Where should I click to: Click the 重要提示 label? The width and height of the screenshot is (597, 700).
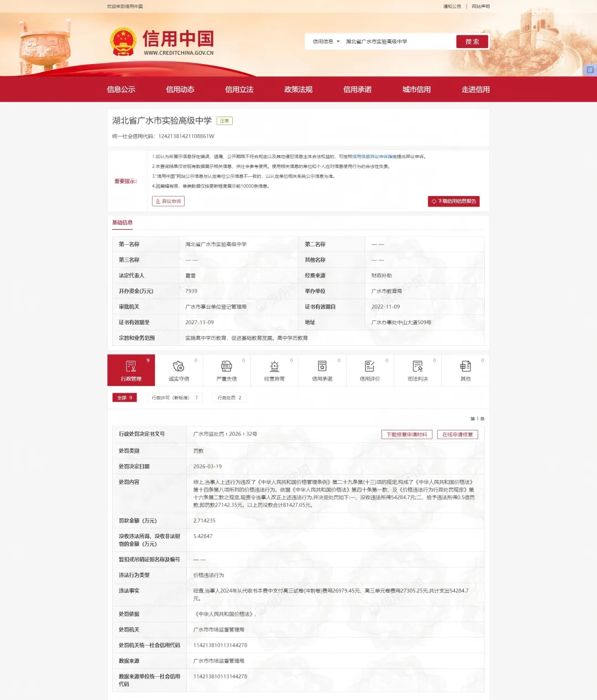pyautogui.click(x=125, y=181)
